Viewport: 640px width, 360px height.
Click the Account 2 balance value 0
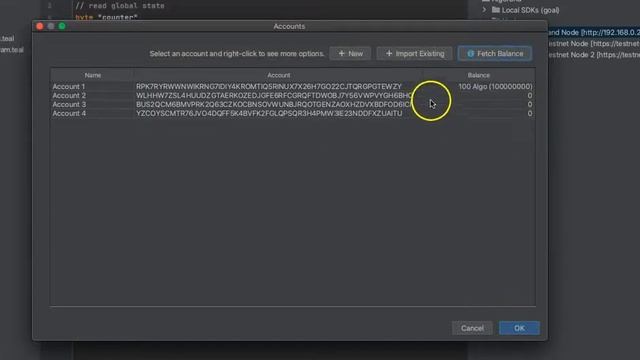tap(529, 96)
